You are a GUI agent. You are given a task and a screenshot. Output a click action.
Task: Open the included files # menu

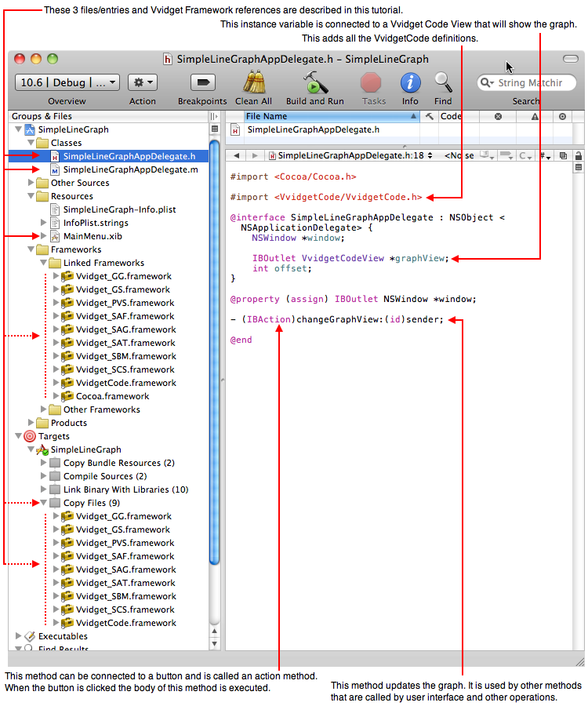pos(545,156)
